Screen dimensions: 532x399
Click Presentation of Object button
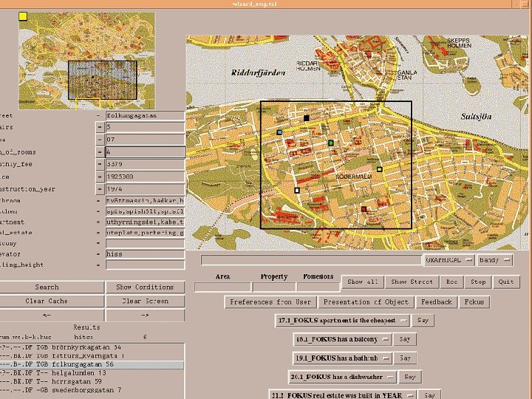point(366,302)
